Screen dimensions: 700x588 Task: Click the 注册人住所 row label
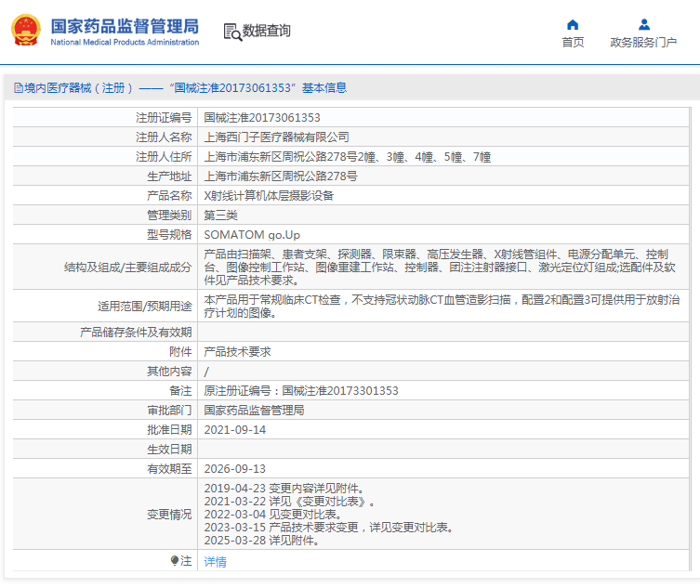pos(164,157)
